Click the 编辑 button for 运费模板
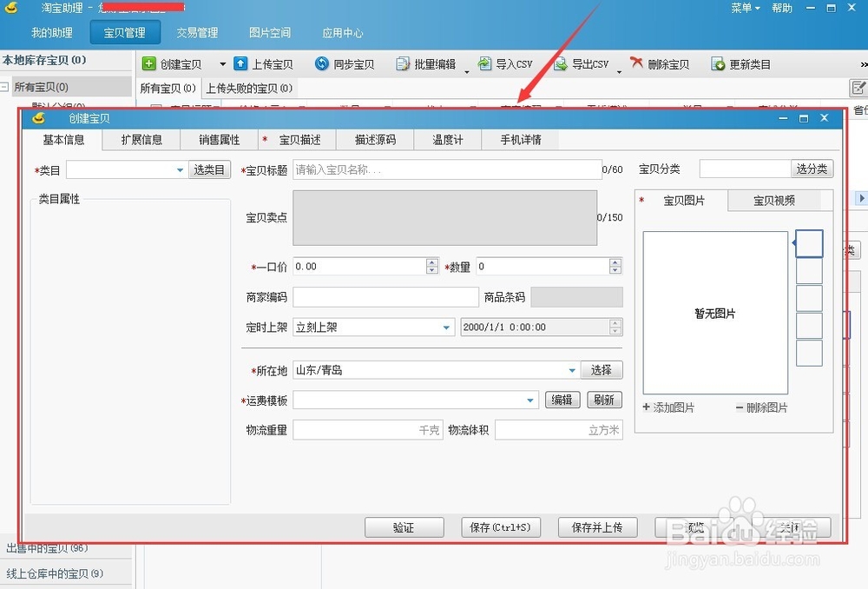 pos(562,400)
